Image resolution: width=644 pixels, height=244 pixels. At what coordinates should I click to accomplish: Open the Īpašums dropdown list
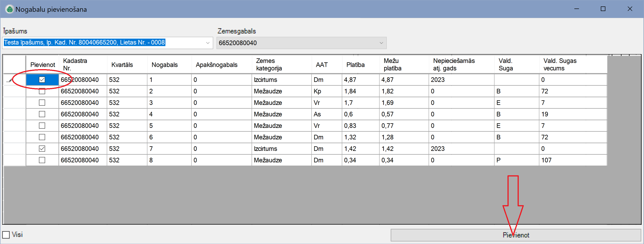[208, 43]
